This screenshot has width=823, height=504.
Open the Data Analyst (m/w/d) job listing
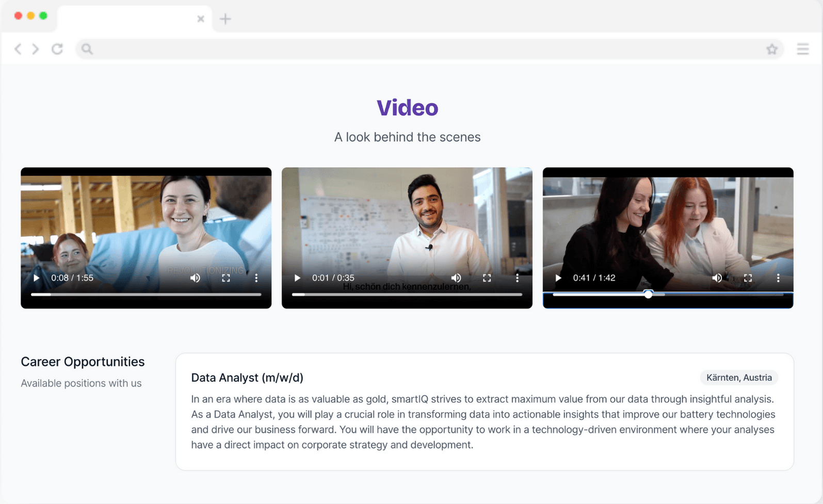pos(247,378)
